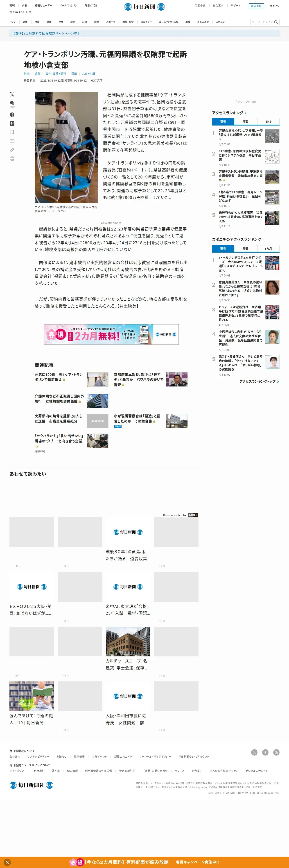Open ranking article 万博会場でメタンガス検知
This screenshot has height=868, width=289.
[241, 135]
